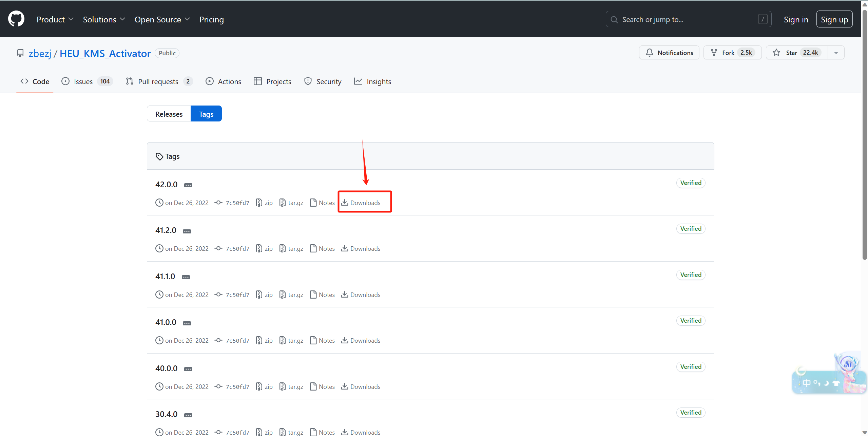The width and height of the screenshot is (868, 436).
Task: Click the GitHub logo icon
Action: [16, 19]
